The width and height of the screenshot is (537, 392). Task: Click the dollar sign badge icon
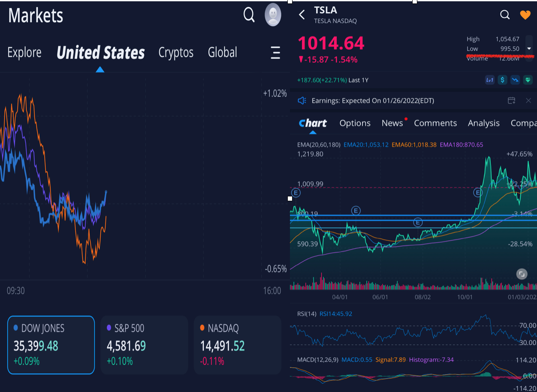click(x=502, y=80)
